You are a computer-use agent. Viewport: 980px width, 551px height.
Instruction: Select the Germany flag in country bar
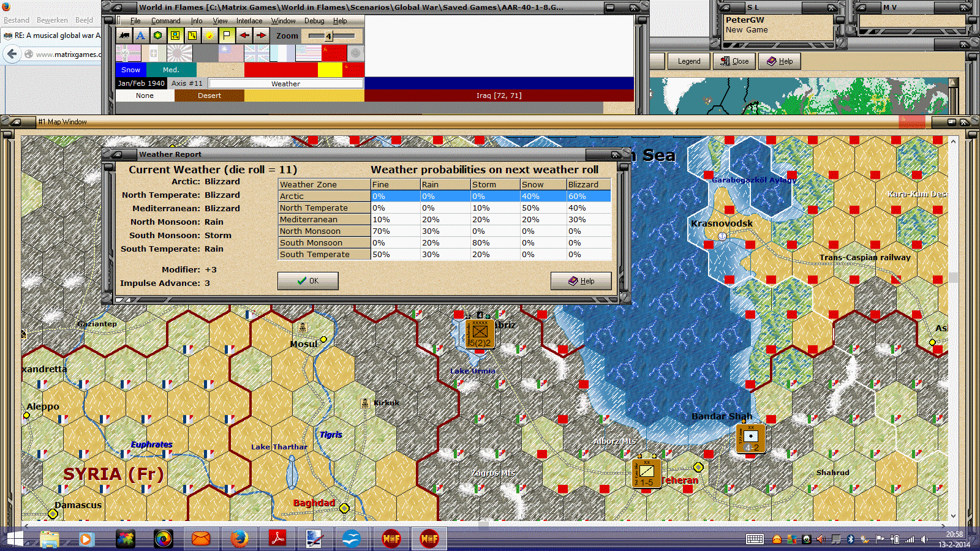pyautogui.click(x=128, y=53)
